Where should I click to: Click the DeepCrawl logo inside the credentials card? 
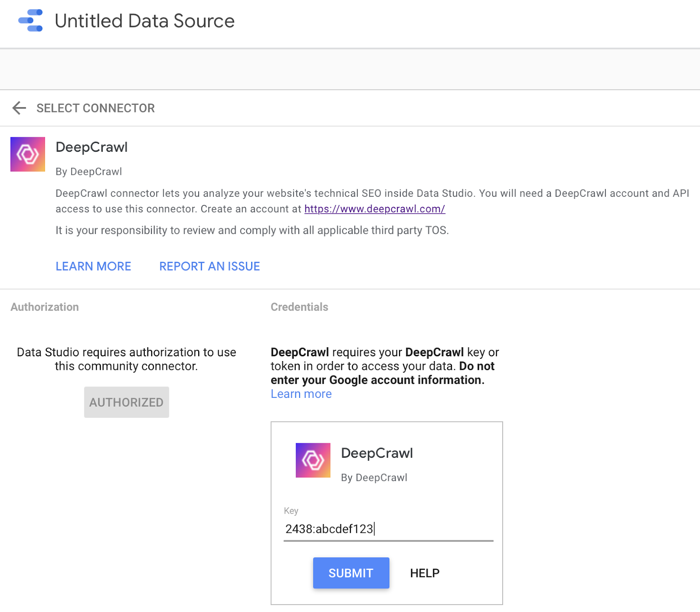[312, 460]
